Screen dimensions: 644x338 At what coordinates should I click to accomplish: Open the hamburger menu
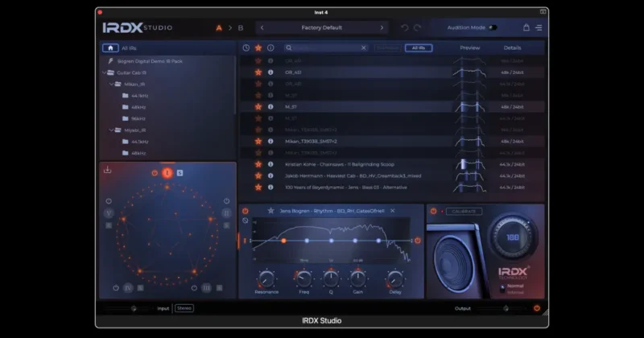tap(539, 28)
